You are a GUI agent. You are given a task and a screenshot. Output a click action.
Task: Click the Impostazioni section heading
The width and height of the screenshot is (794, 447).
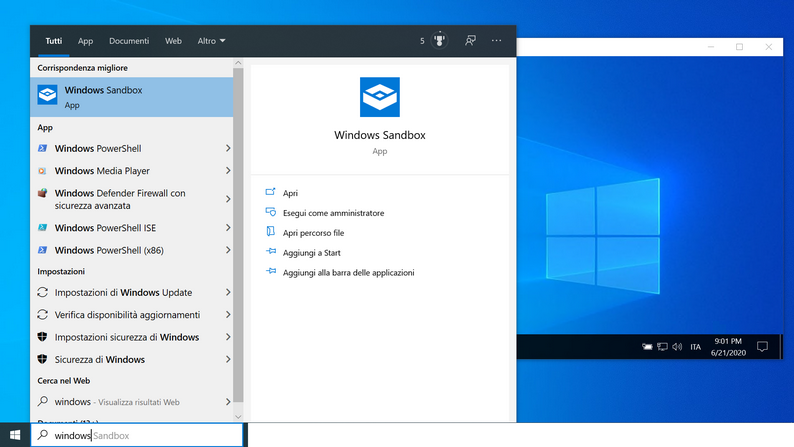pos(61,271)
